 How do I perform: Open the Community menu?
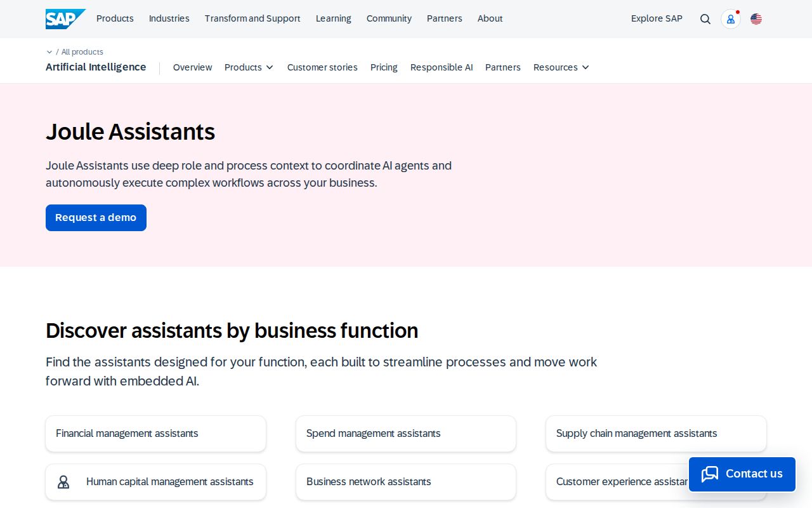click(389, 18)
